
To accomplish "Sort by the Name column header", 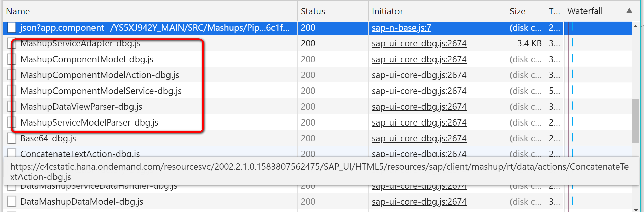I will pos(150,11).
